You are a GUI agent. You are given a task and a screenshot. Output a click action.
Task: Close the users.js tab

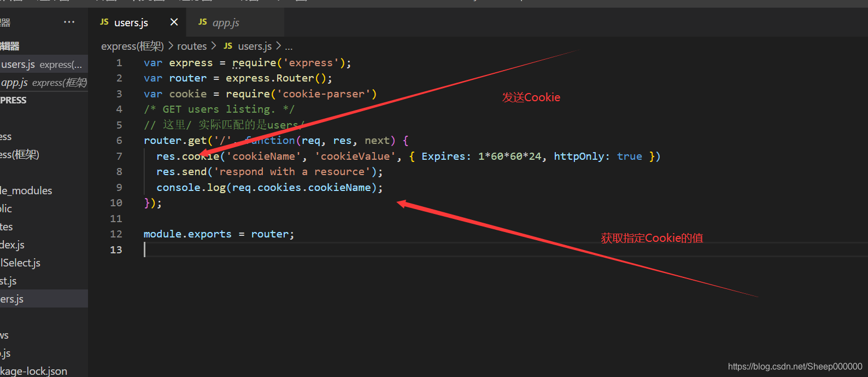tap(174, 22)
